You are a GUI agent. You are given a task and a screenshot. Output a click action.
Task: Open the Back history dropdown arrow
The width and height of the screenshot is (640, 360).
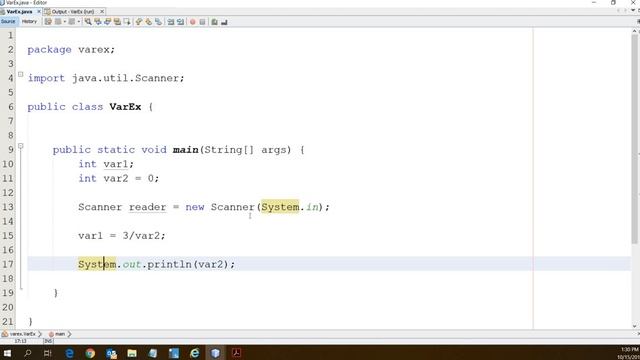64,22
